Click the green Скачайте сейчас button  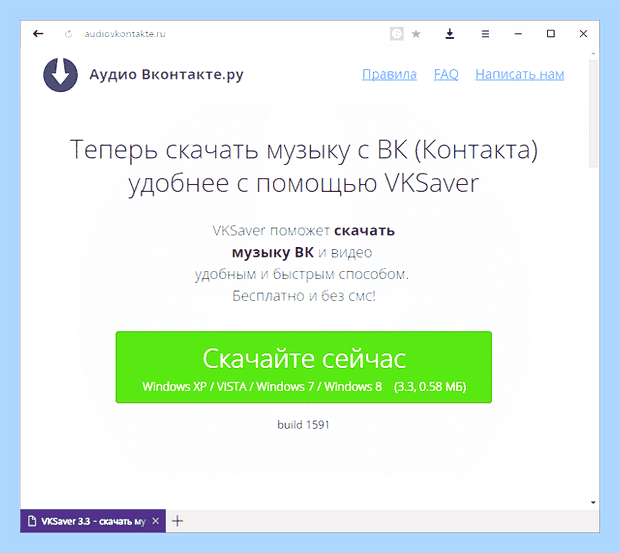[x=304, y=367]
